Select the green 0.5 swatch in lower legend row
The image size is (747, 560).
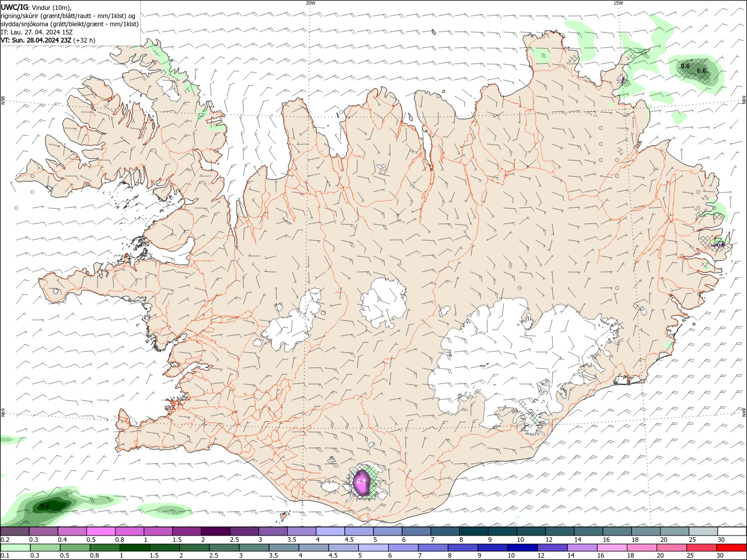click(x=75, y=548)
